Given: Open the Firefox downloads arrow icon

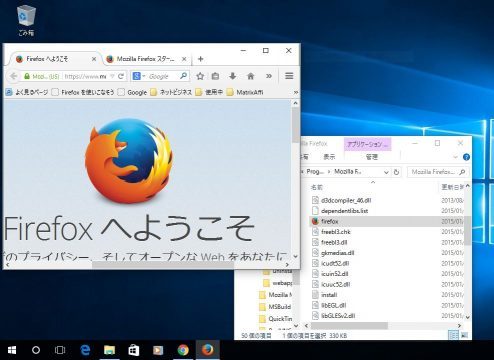Looking at the screenshot, I should click(x=233, y=76).
